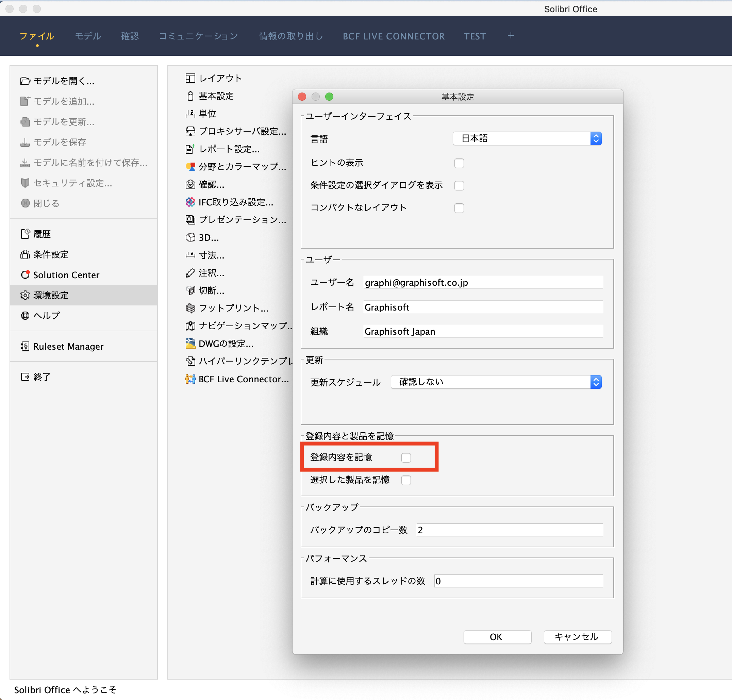
Task: Click the 切断 sectioning icon
Action: click(x=190, y=290)
